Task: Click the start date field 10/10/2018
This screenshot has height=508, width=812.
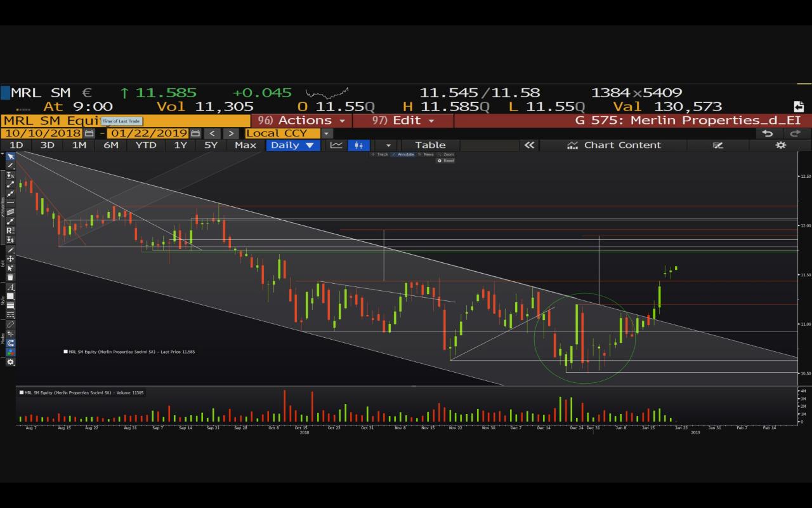Action: point(42,133)
